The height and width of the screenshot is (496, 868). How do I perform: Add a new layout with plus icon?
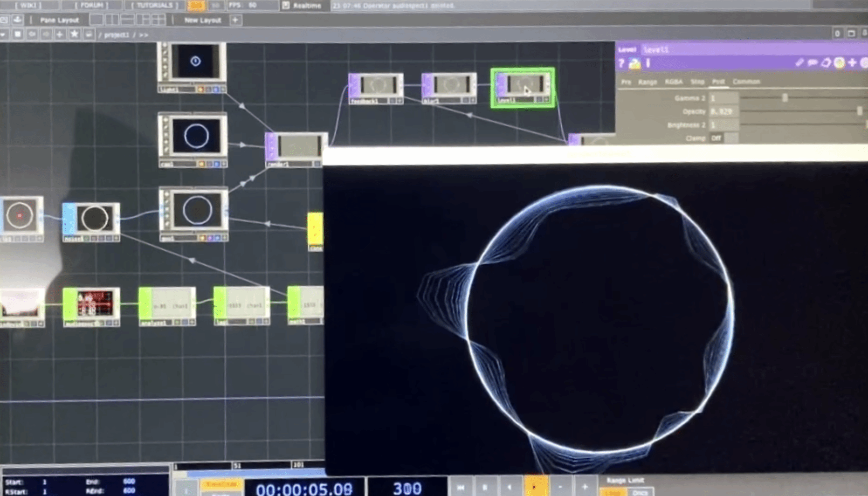(235, 20)
